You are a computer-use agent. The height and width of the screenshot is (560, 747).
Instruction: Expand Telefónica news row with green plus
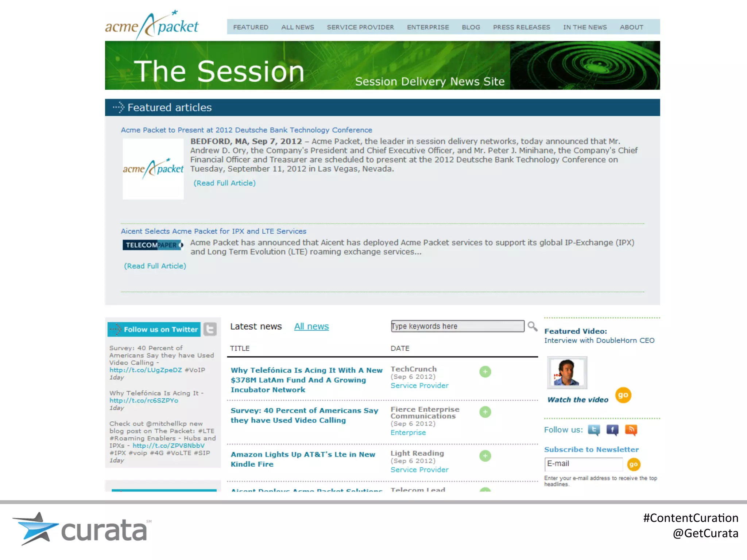(x=485, y=372)
